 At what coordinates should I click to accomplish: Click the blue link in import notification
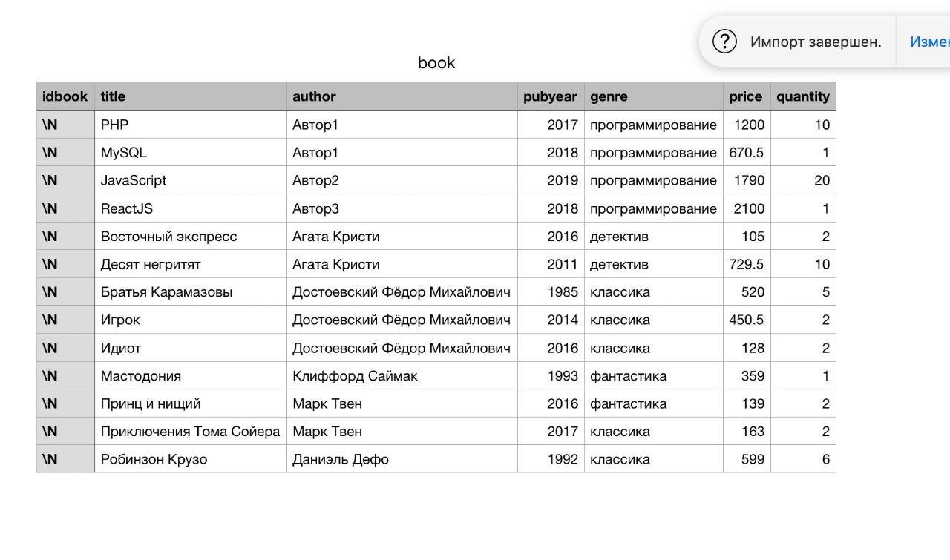[x=929, y=42]
